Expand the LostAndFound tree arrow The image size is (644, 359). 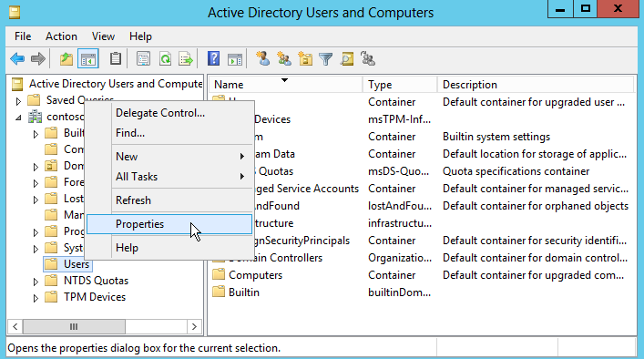(x=36, y=200)
